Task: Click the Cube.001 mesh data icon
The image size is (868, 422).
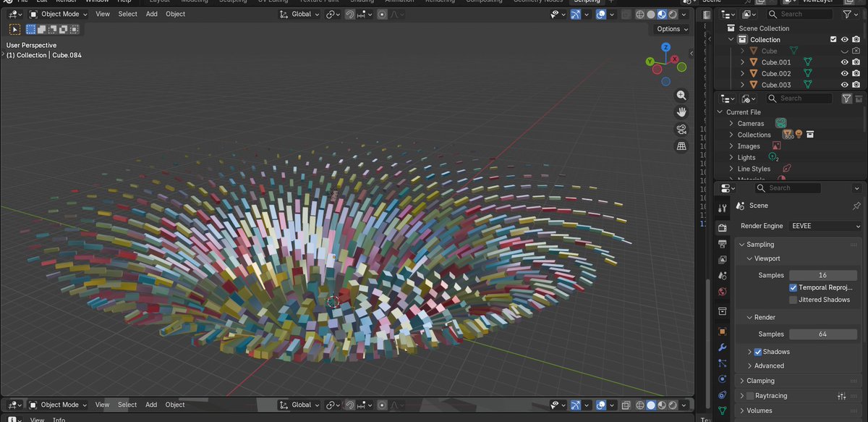Action: [x=808, y=62]
